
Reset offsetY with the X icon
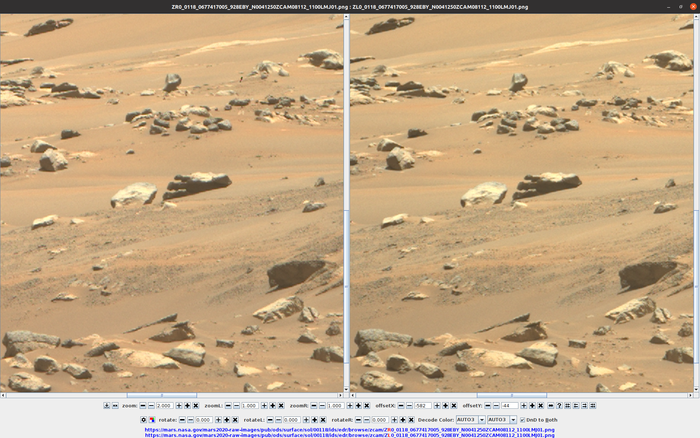point(540,405)
